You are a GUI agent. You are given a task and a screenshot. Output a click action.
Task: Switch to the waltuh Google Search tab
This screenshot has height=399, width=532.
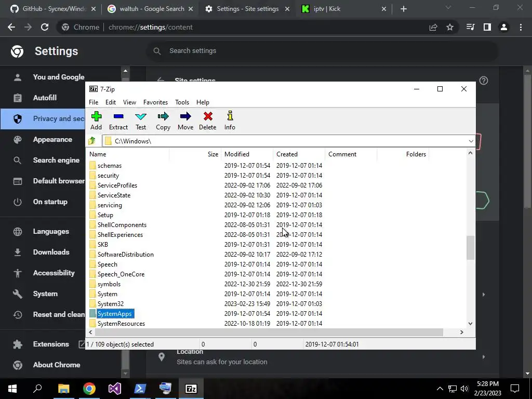150,9
